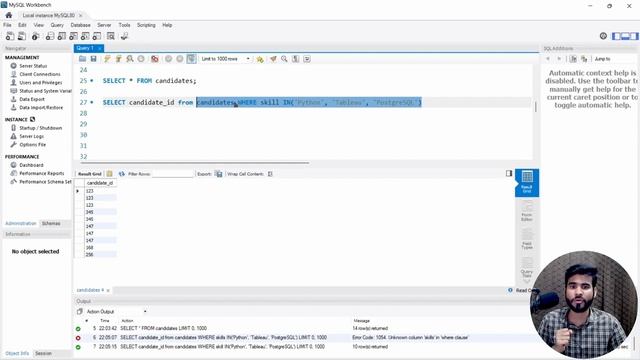The width and height of the screenshot is (640, 360).
Task: Search table data icon in main toolbar
Action: click(x=111, y=36)
